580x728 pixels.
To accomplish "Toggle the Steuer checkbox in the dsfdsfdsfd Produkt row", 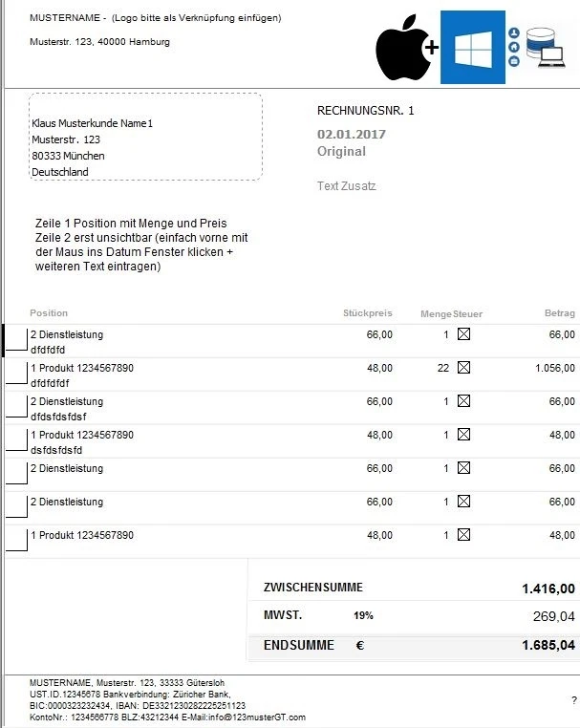I will (463, 434).
